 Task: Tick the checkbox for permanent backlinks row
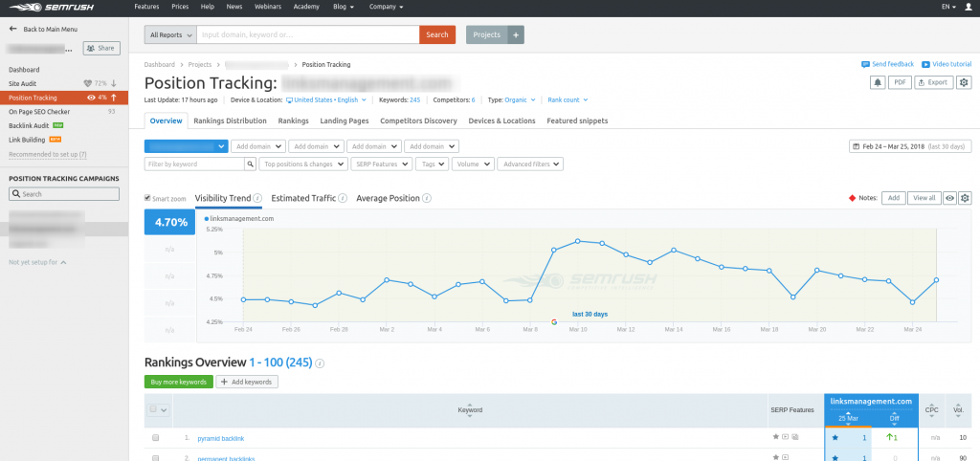click(156, 458)
